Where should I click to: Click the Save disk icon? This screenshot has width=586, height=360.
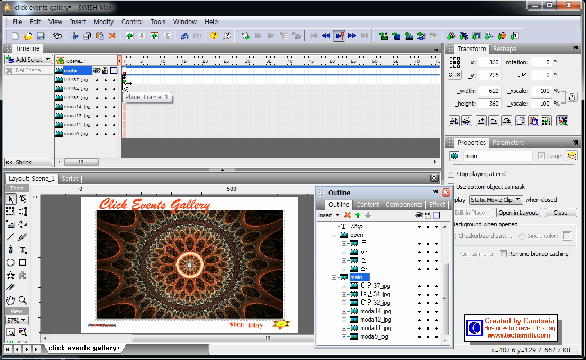tap(40, 36)
